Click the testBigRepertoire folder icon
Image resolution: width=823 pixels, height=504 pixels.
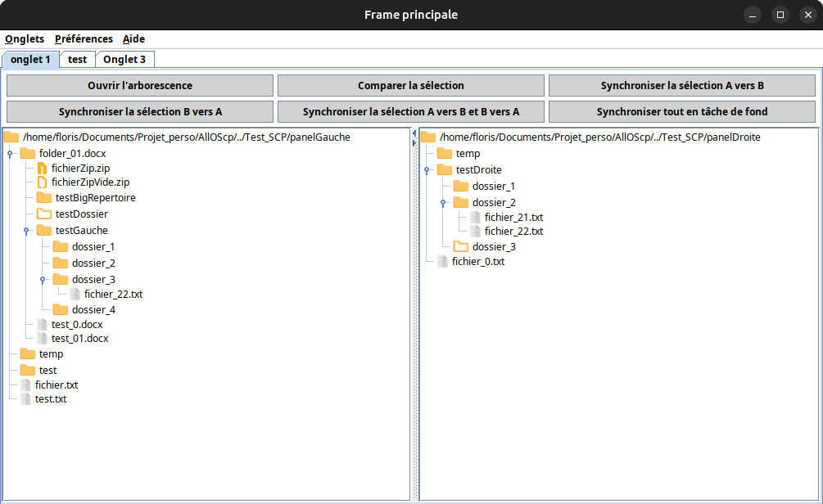click(x=43, y=198)
